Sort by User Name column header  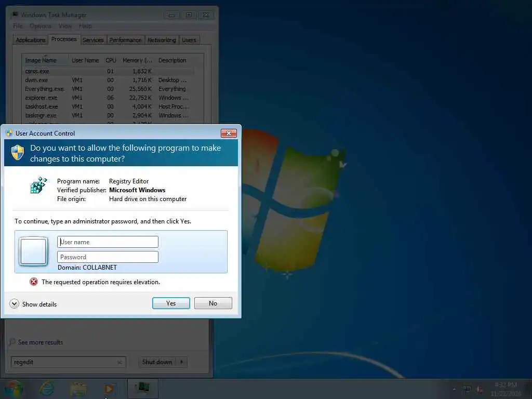pos(86,60)
